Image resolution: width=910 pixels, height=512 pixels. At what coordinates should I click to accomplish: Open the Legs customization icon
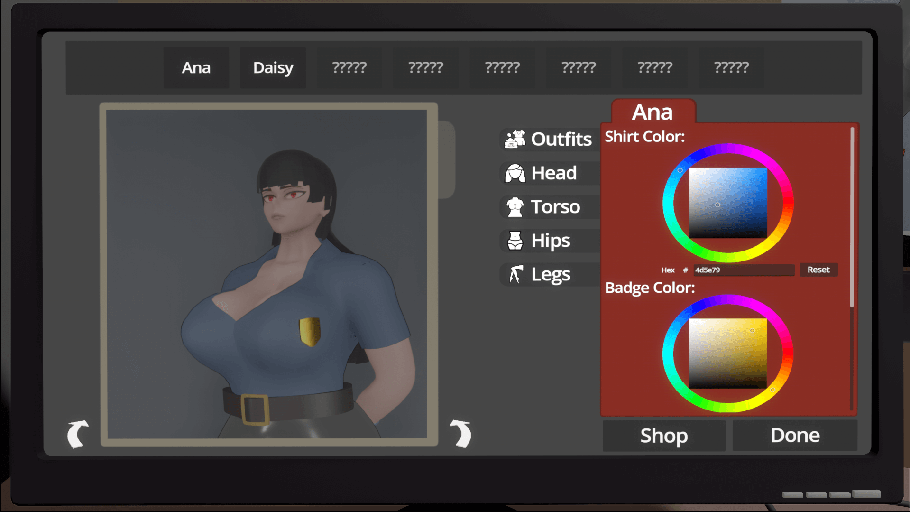(x=515, y=274)
